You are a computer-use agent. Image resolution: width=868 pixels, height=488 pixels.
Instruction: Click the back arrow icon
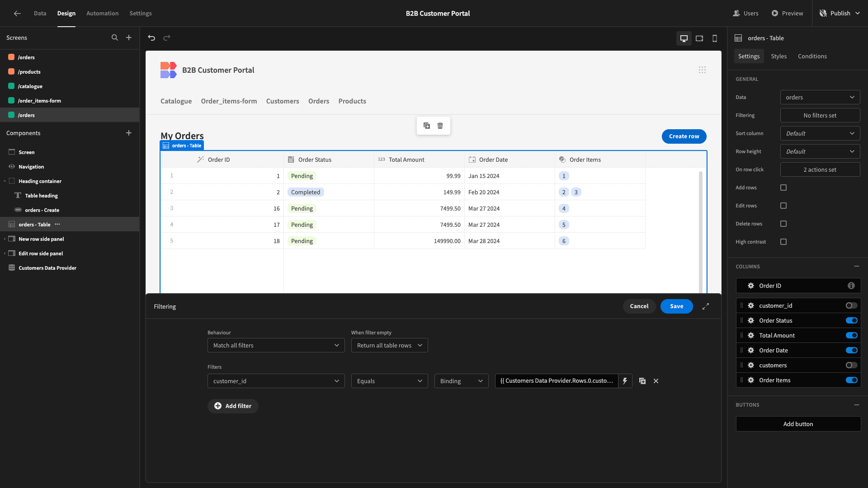(x=17, y=14)
